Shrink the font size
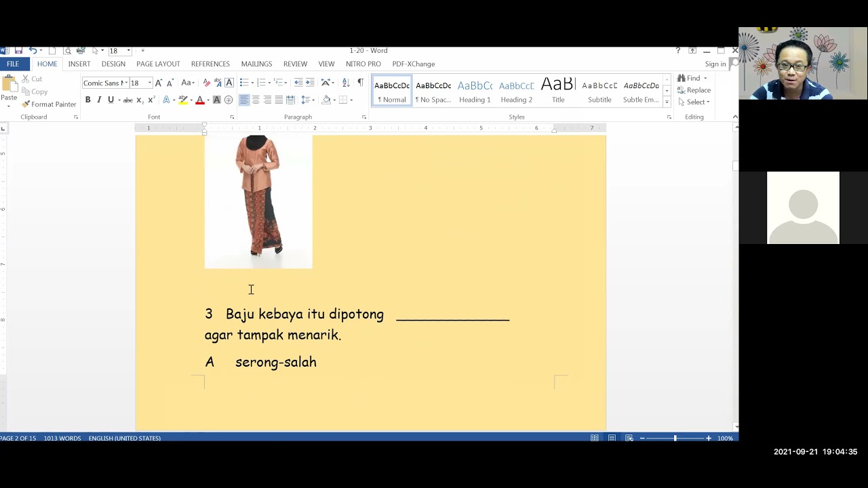This screenshot has width=868, height=488. tap(170, 83)
